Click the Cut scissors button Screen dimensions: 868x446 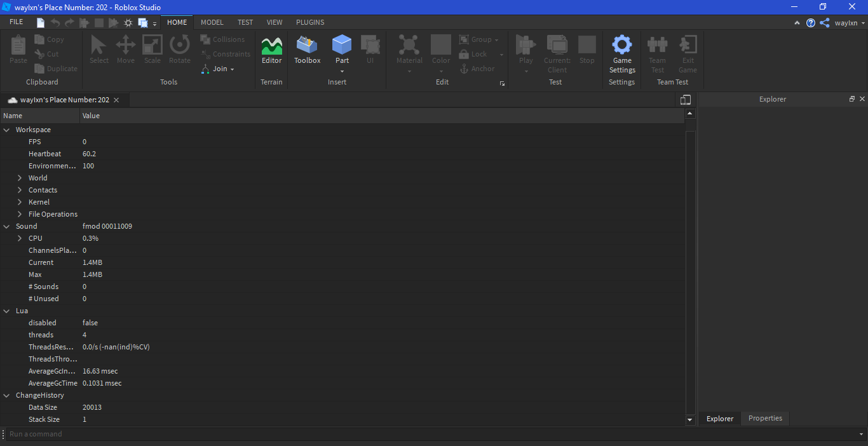coord(48,54)
